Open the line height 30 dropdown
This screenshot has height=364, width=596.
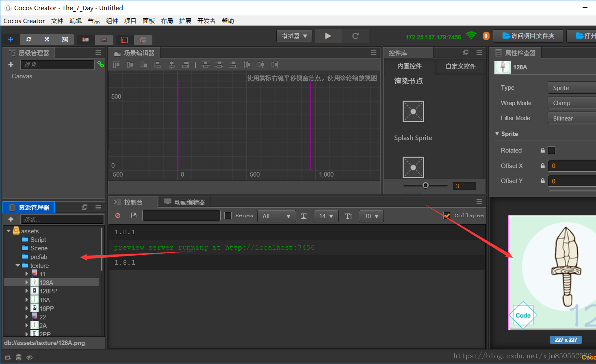371,216
